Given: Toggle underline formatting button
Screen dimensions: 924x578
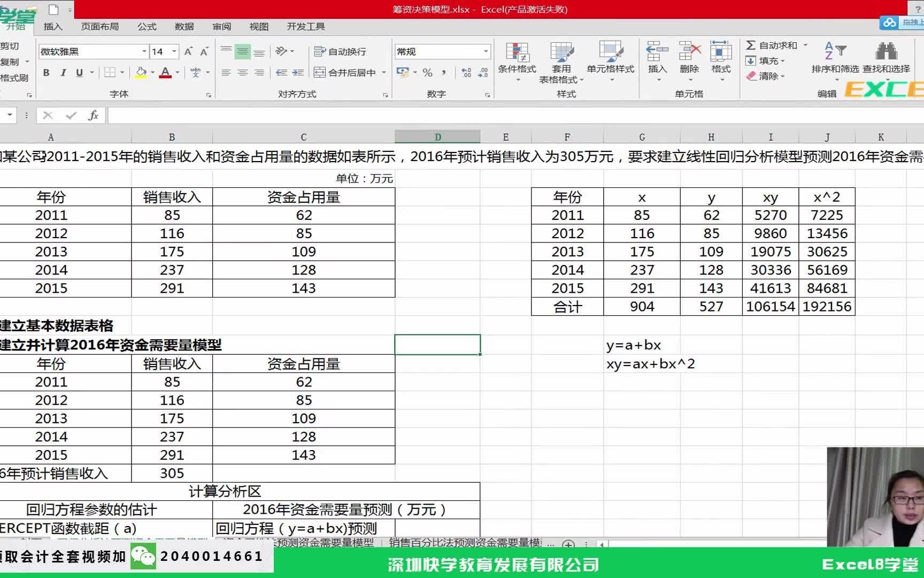Looking at the screenshot, I should point(79,73).
